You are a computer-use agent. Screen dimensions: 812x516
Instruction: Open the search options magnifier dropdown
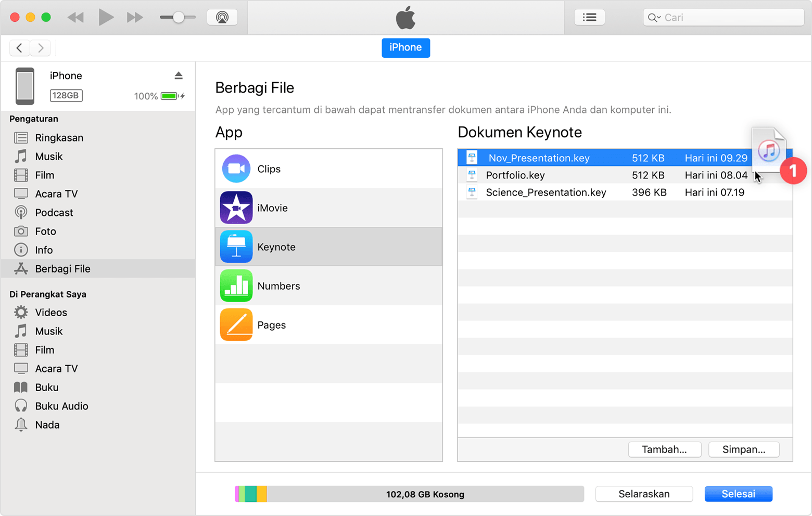click(654, 18)
